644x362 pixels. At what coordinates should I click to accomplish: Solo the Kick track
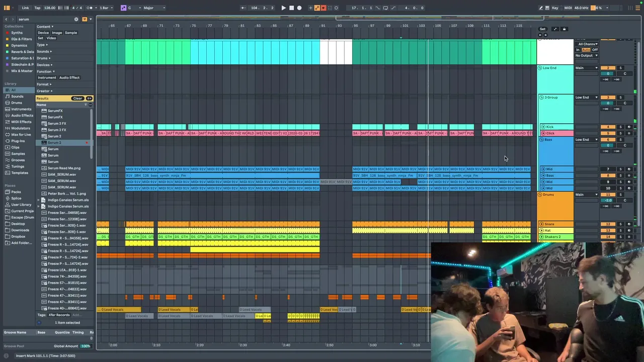pos(620,127)
